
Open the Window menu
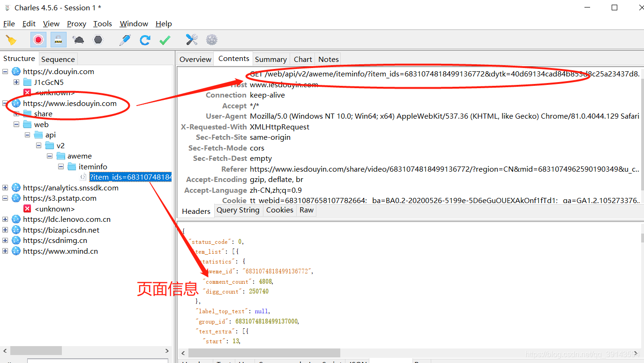pos(134,23)
